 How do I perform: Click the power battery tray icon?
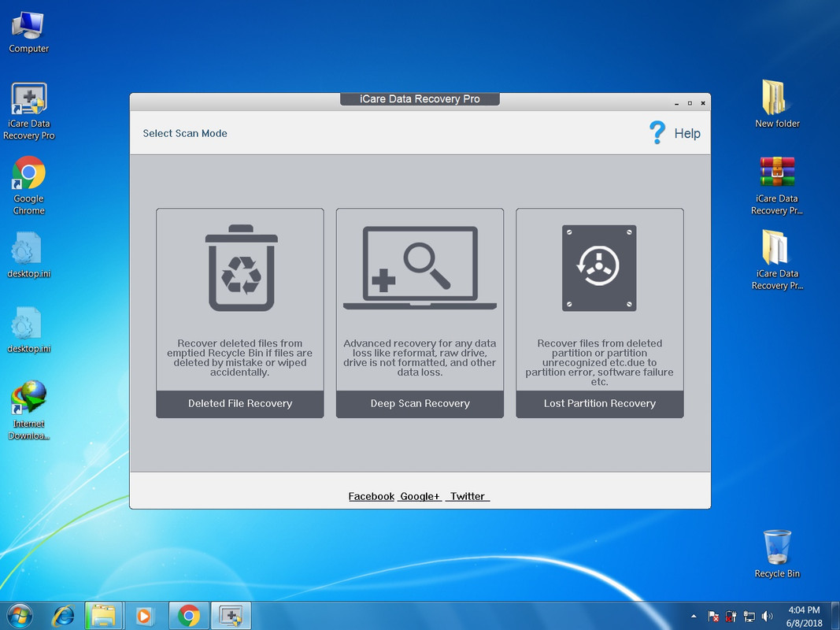tap(731, 617)
